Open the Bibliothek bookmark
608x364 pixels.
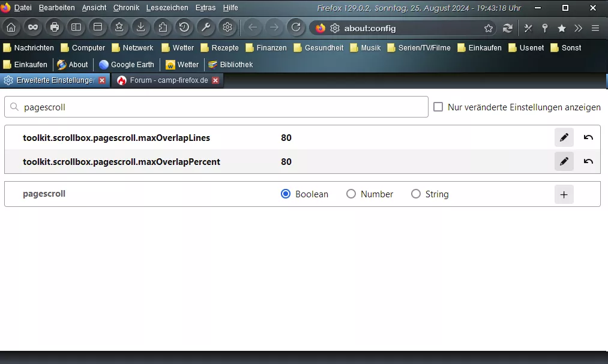[230, 65]
